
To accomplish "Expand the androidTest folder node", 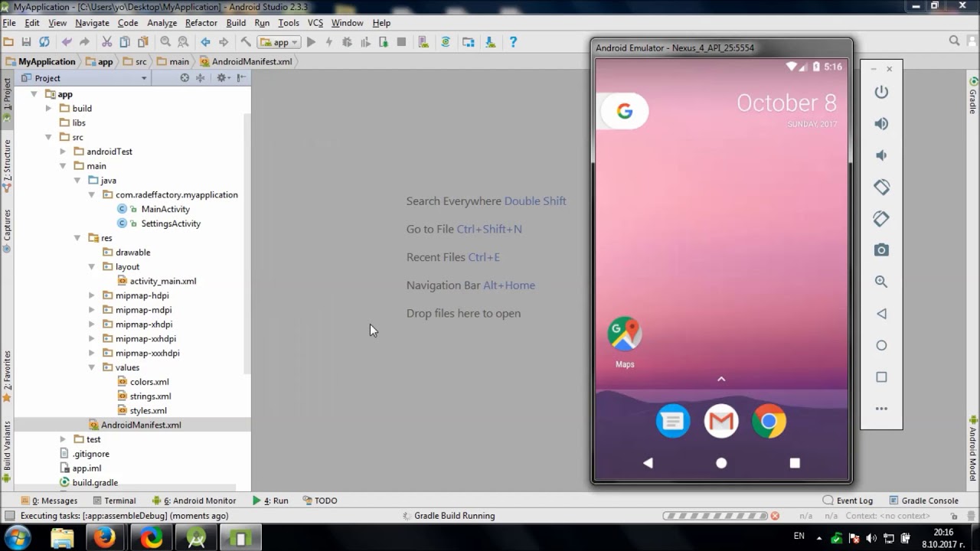I will coord(63,152).
